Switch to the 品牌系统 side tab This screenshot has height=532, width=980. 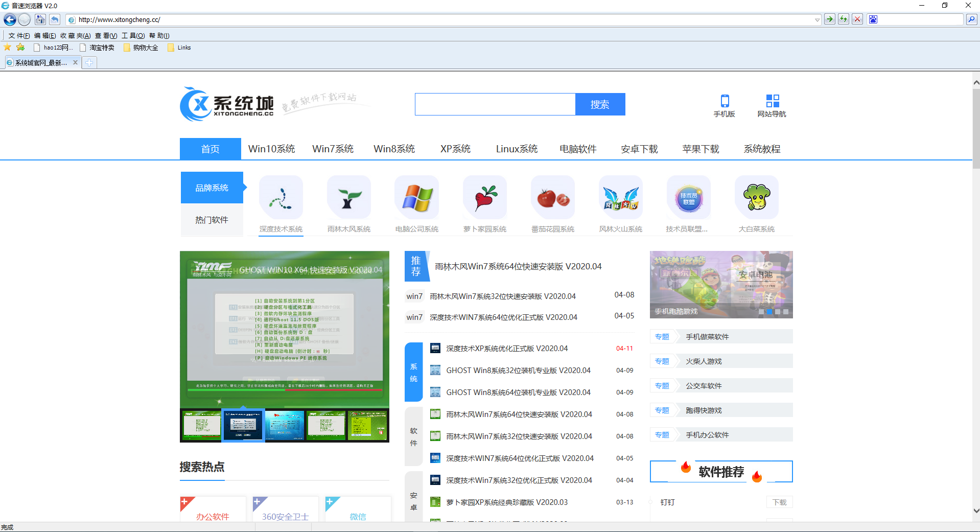(x=212, y=188)
